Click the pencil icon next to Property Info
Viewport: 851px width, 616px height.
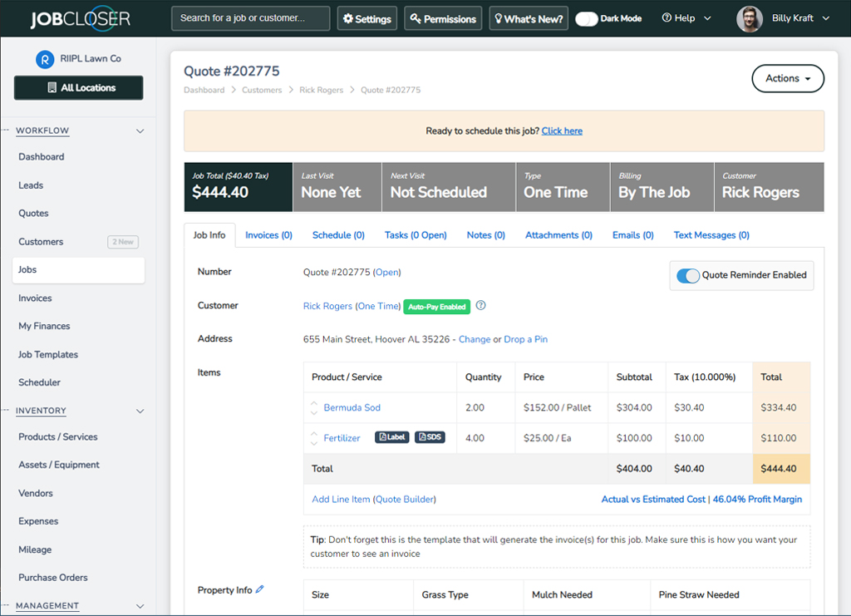260,589
